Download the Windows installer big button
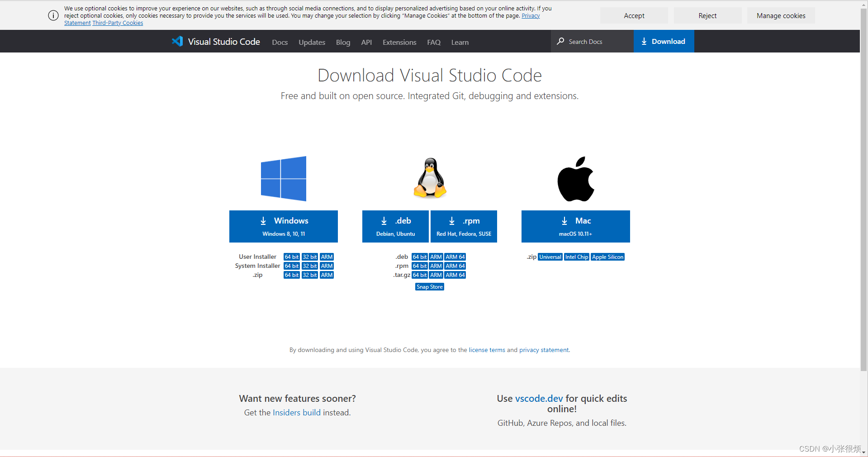 pyautogui.click(x=284, y=226)
